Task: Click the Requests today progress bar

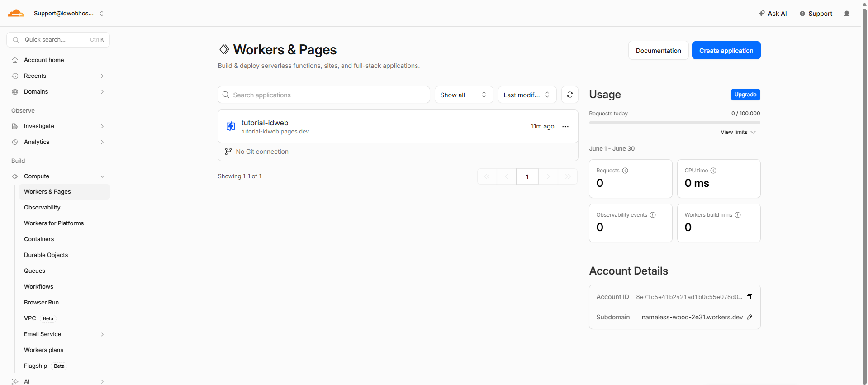Action: point(674,123)
